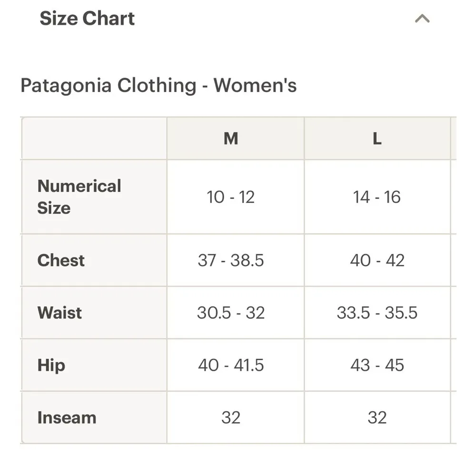Click the 40 - 42 chest measurement
Screen dimensions: 476x476
pos(377,260)
